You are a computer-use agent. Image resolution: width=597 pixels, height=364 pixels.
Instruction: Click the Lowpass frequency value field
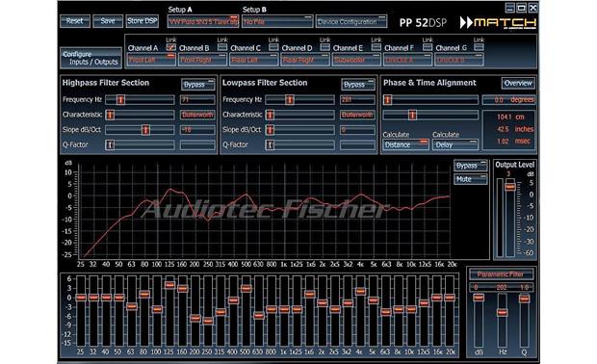tap(357, 100)
